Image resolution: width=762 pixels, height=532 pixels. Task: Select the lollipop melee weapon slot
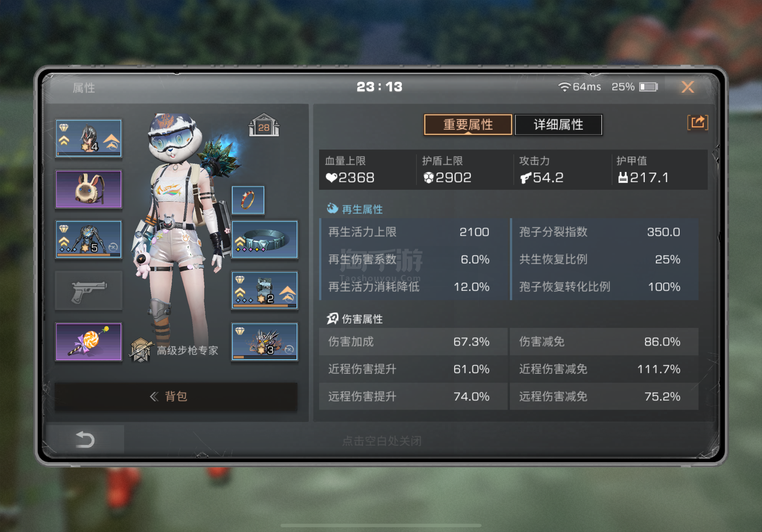click(x=89, y=342)
